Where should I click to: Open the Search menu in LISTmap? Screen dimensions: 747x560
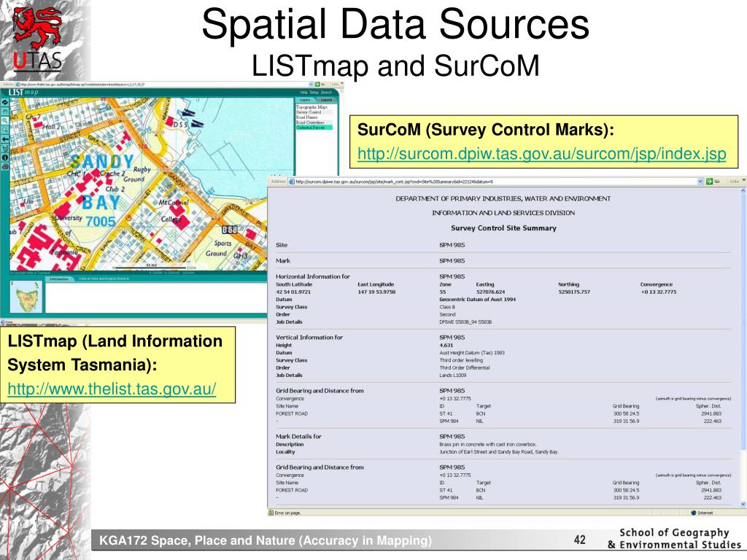click(x=326, y=93)
